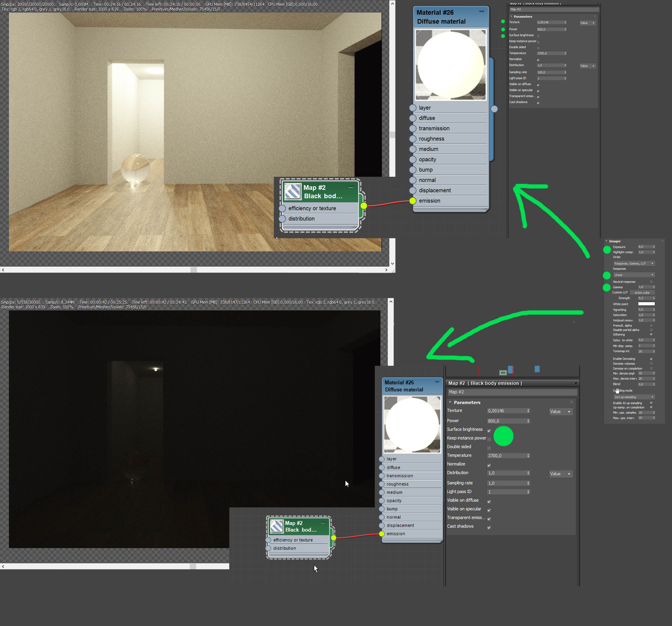Open the 2x2 up-sampling mode dropdown
This screenshot has height=626, width=672.
634,397
